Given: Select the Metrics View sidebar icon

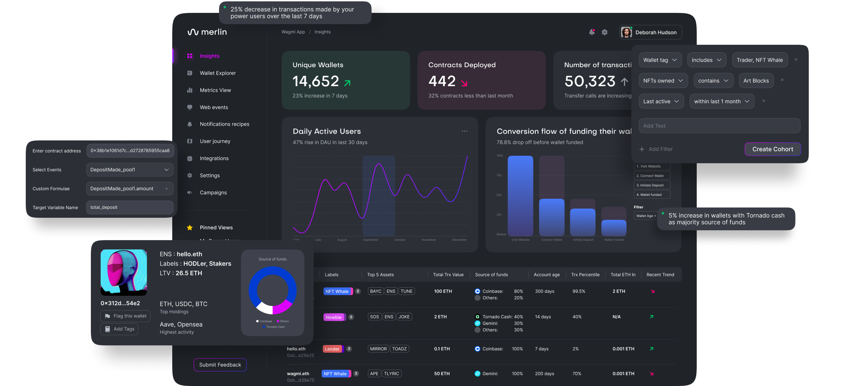Looking at the screenshot, I should (190, 90).
